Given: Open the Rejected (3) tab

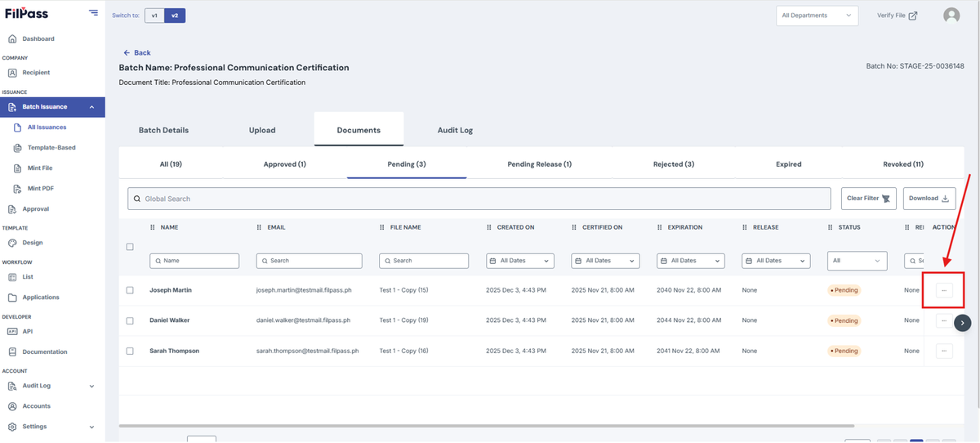Looking at the screenshot, I should 674,164.
